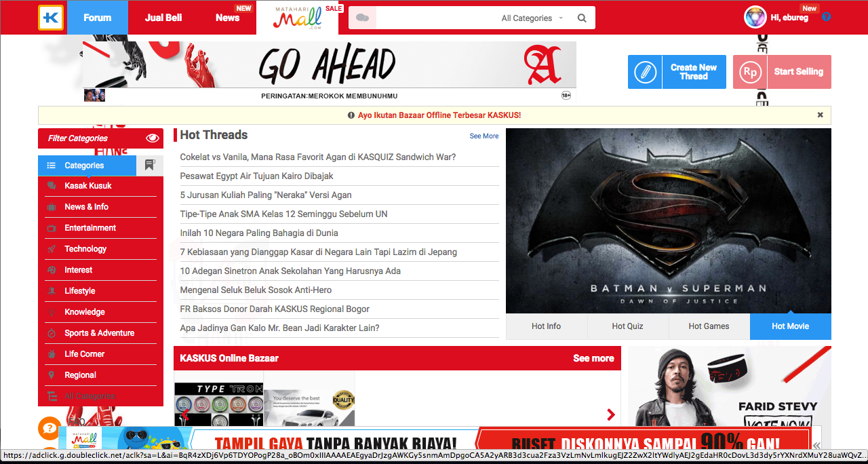Click the News & Info briefcase icon

click(51, 207)
